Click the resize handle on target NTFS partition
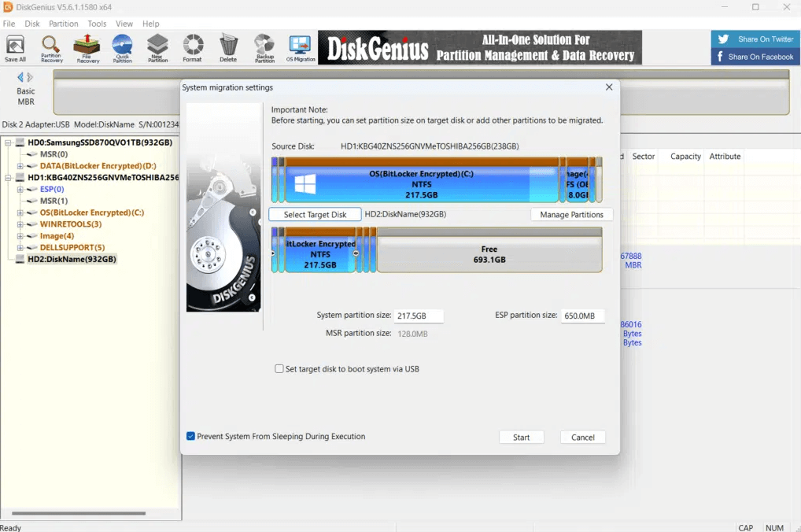This screenshot has width=801, height=532. (x=356, y=253)
